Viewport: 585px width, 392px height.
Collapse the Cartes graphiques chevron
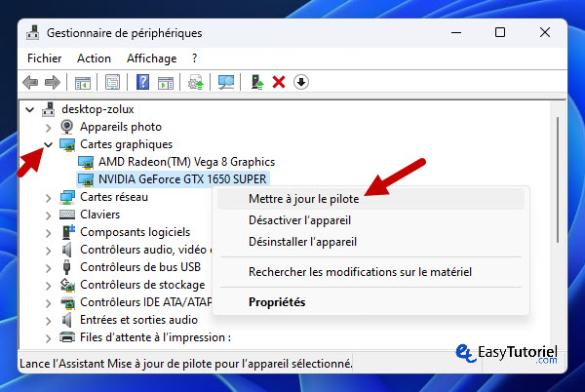pyautogui.click(x=48, y=144)
